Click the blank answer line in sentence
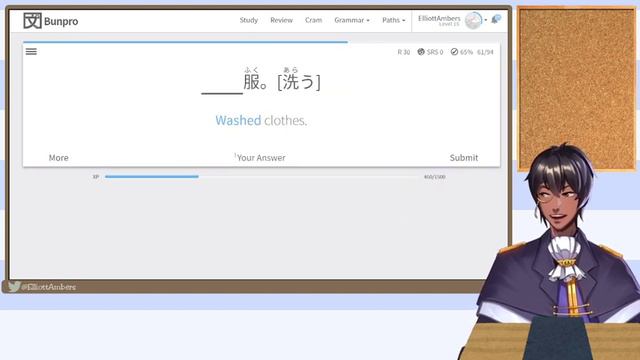The width and height of the screenshot is (640, 360). click(222, 93)
